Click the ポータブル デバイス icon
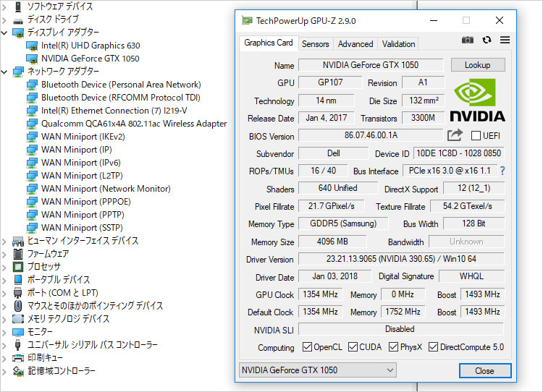The width and height of the screenshot is (543, 392). click(x=18, y=280)
